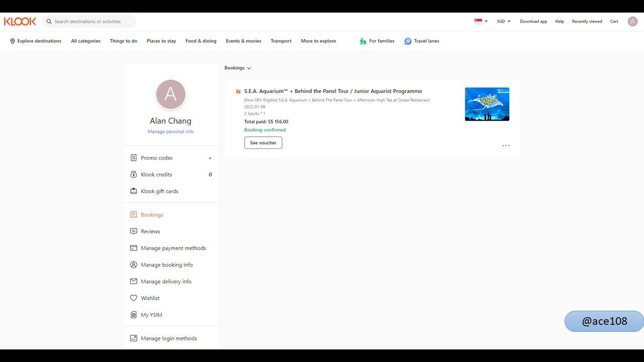Screen dimensions: 644x362
Task: Open the All categories menu
Action: click(x=86, y=41)
